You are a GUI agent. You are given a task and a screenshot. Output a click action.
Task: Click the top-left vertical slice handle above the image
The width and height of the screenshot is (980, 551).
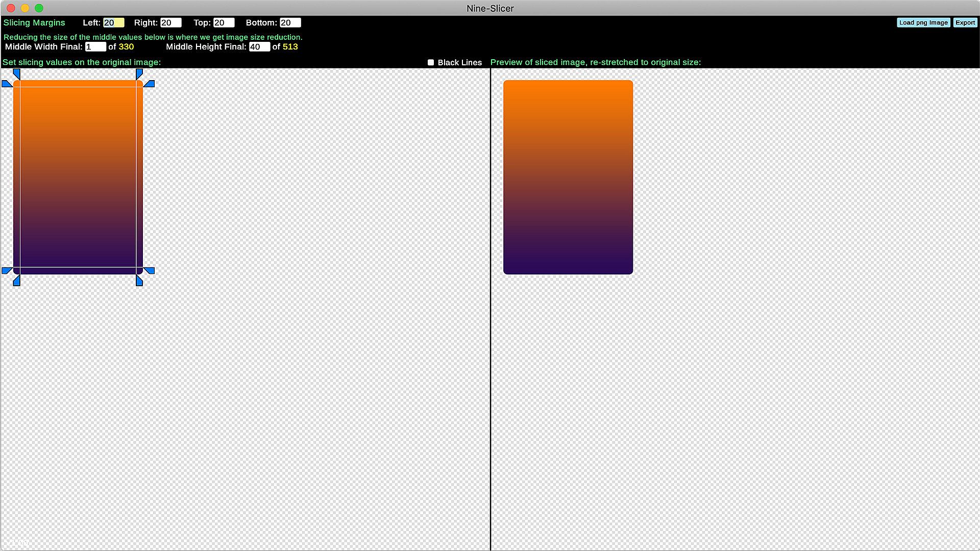pos(17,74)
